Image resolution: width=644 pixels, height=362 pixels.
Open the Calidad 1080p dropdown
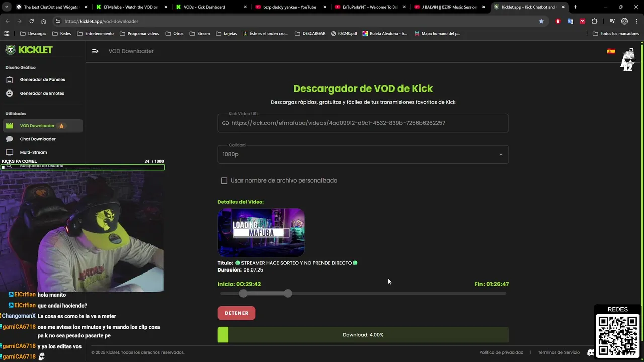point(363,154)
